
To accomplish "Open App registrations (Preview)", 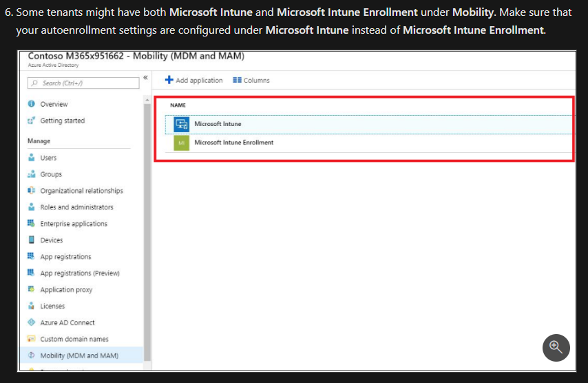I will [x=80, y=273].
